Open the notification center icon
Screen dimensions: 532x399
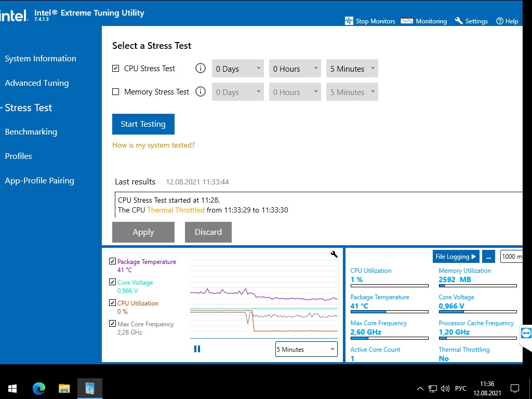(515, 389)
